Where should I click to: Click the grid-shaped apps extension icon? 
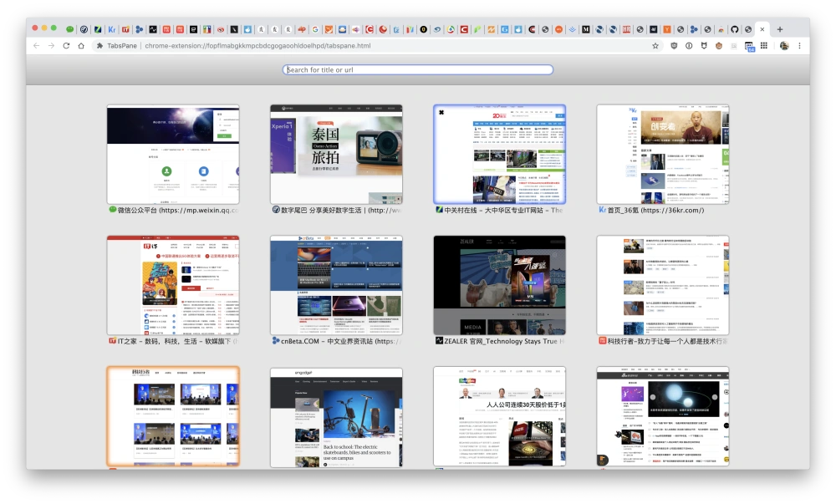pyautogui.click(x=764, y=45)
